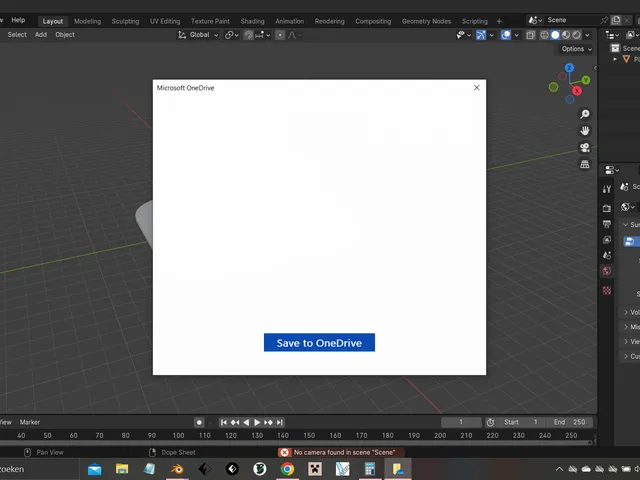The image size is (640, 480).
Task: Open the viewport Options dropdown
Action: click(x=576, y=49)
